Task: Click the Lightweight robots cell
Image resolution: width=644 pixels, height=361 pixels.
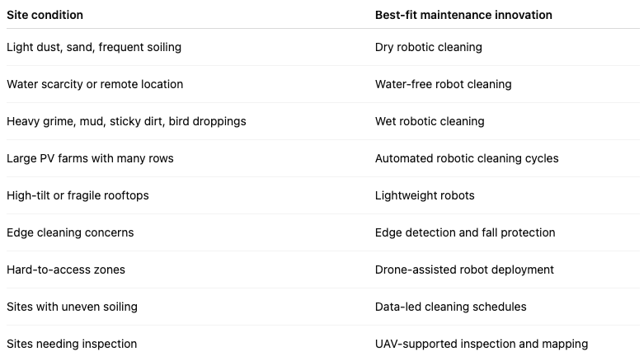Action: [x=425, y=195]
